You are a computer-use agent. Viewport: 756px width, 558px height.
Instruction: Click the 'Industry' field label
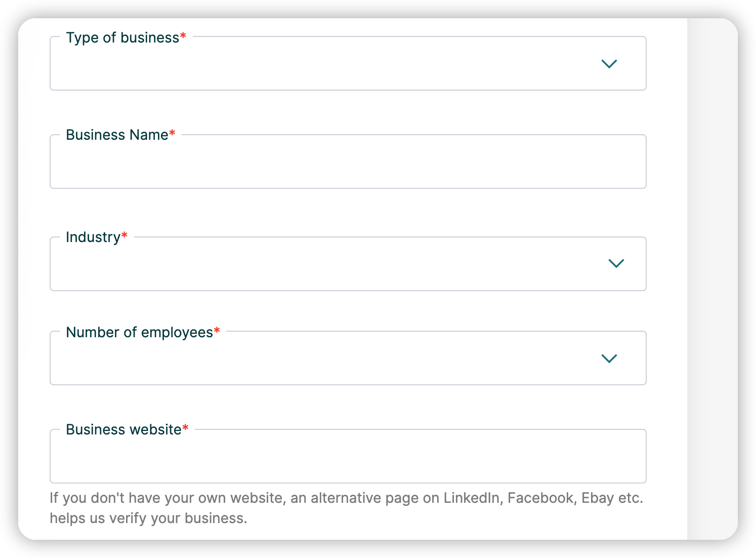pos(93,237)
